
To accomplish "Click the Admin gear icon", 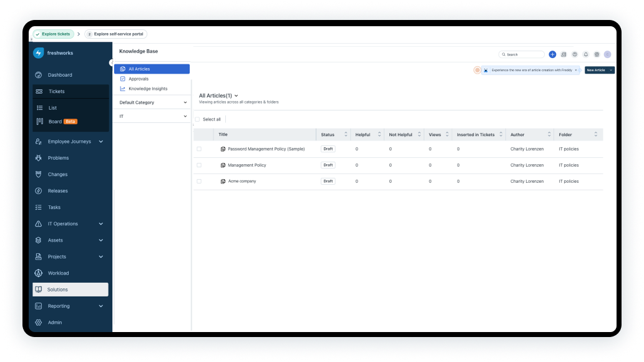I will point(39,323).
